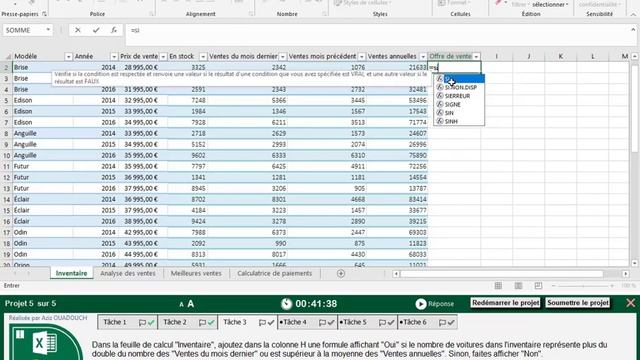Click the Select All corner triangle of the sheet
Image resolution: width=640 pixels, height=360 pixels.
8,57
